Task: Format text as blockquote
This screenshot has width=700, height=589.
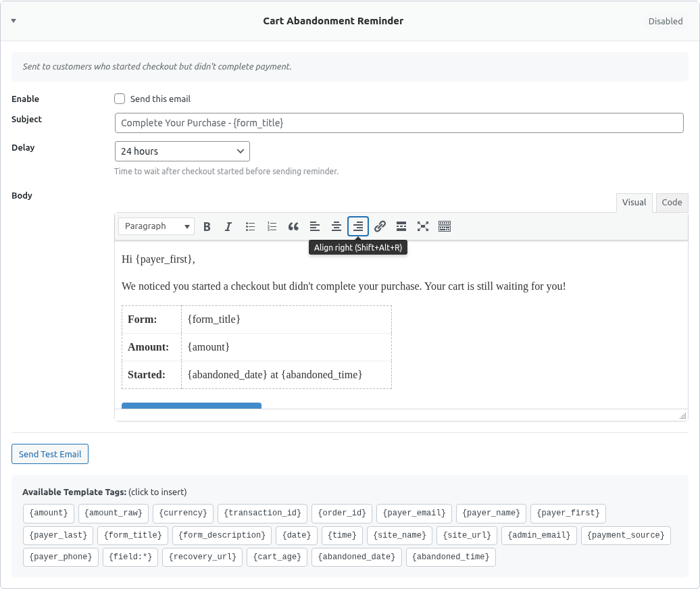Action: (x=293, y=226)
